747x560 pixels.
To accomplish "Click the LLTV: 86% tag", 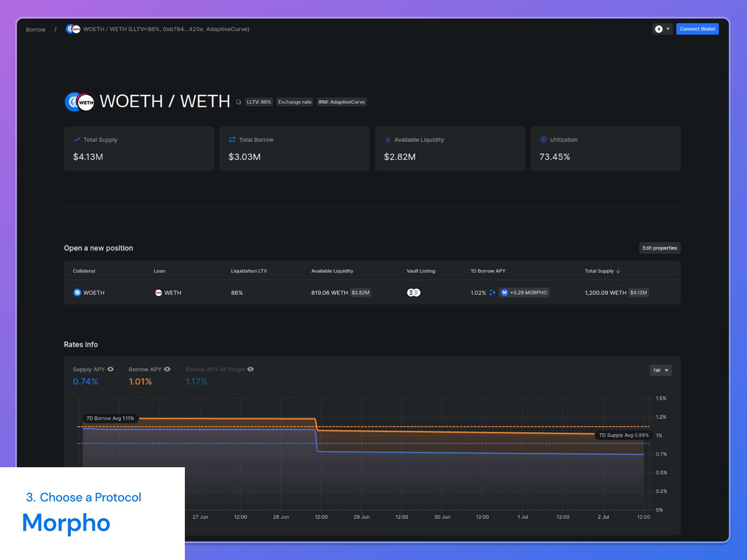I will (259, 102).
